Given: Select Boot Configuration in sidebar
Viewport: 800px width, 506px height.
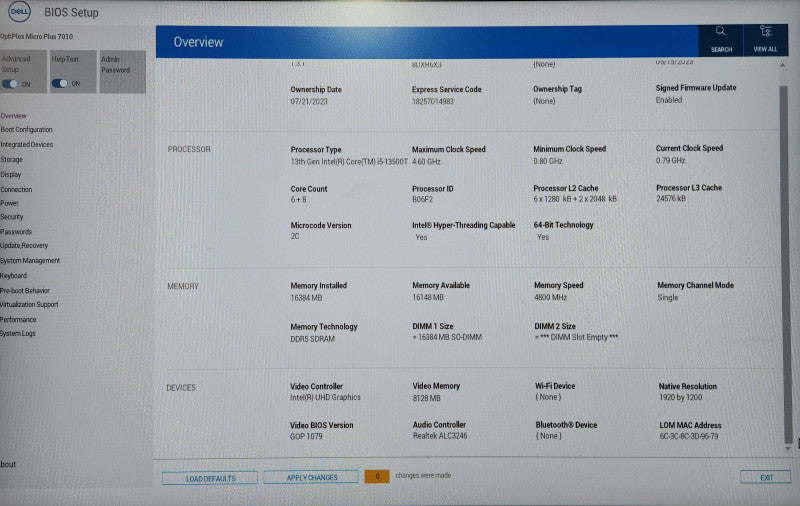Looking at the screenshot, I should click(x=27, y=130).
